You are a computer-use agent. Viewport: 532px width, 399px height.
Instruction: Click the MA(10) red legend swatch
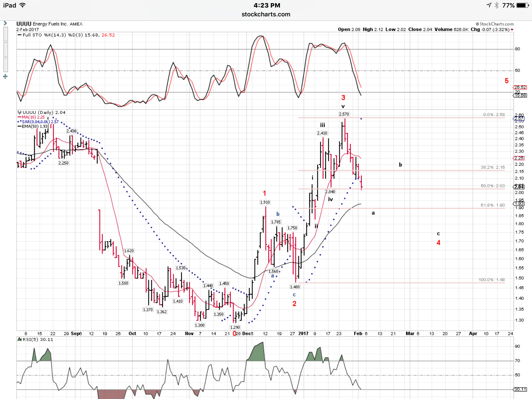[x=19, y=117]
